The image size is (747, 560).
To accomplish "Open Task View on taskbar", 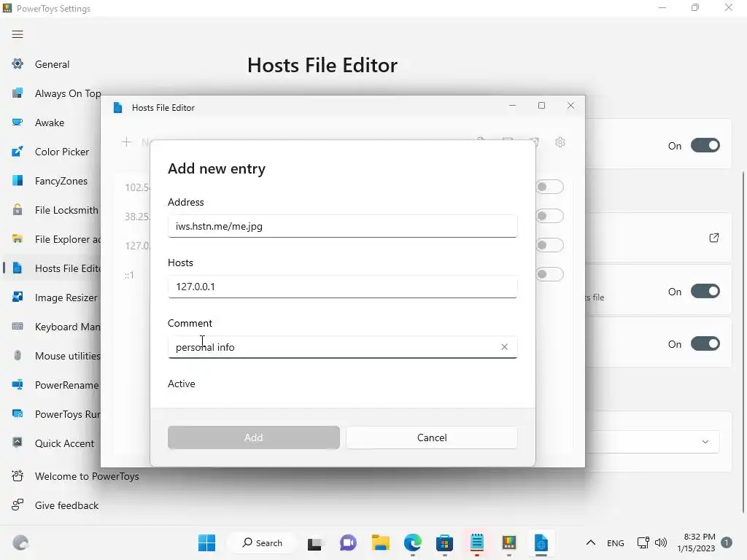I will pos(314,542).
